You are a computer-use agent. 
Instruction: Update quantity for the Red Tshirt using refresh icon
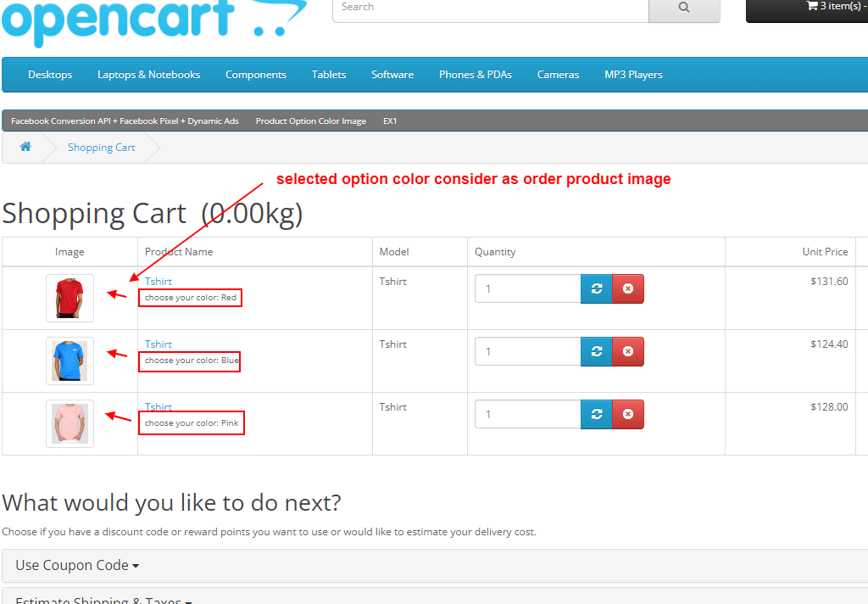click(596, 288)
